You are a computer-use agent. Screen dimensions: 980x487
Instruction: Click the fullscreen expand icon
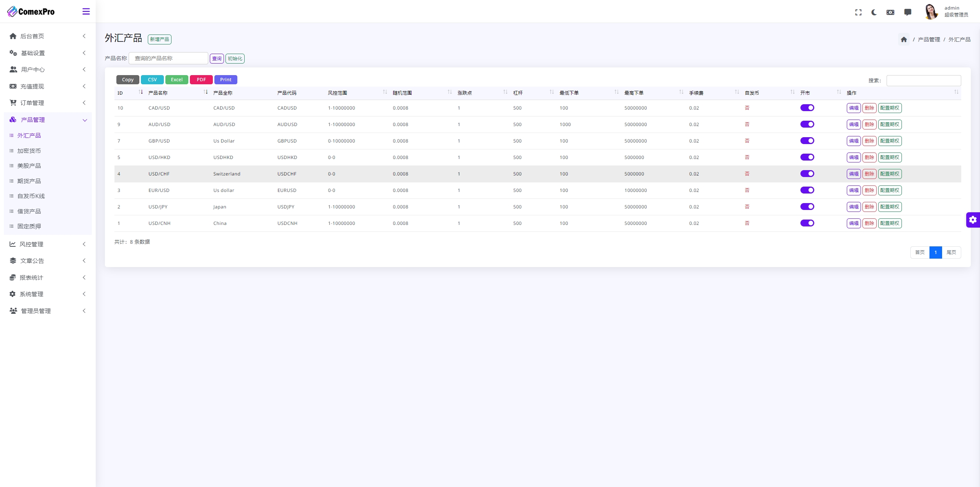coord(857,12)
